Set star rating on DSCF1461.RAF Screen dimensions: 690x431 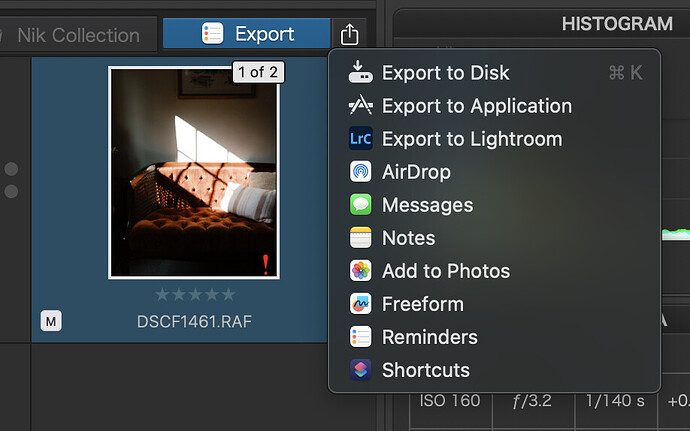tap(194, 295)
